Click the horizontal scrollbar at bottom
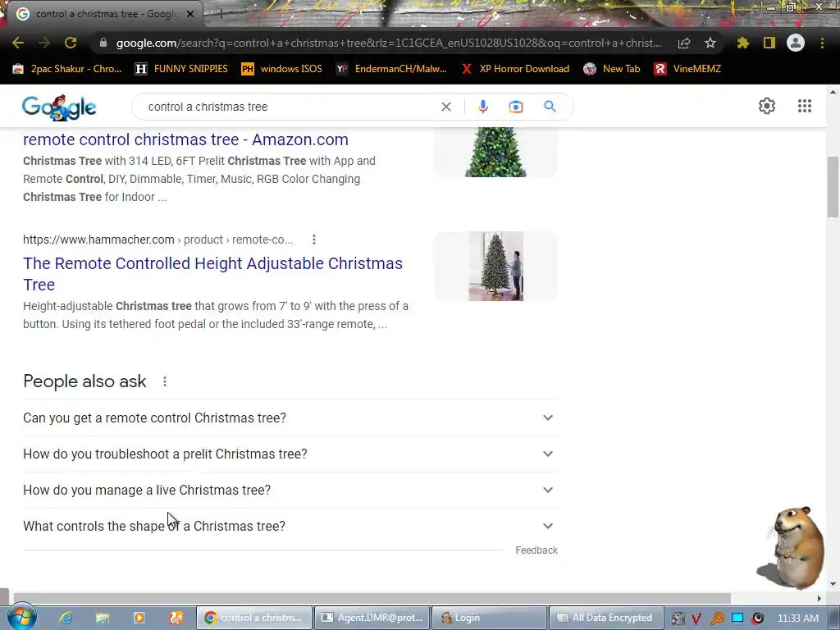 pyautogui.click(x=372, y=598)
